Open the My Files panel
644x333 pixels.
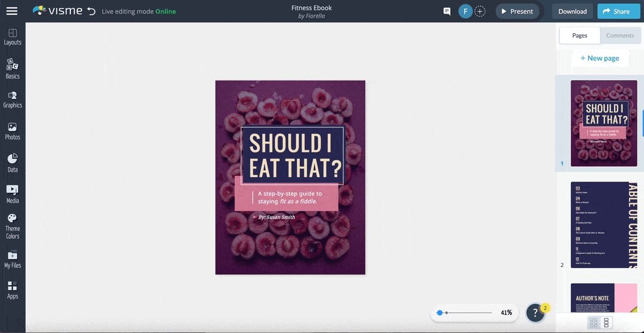point(12,259)
